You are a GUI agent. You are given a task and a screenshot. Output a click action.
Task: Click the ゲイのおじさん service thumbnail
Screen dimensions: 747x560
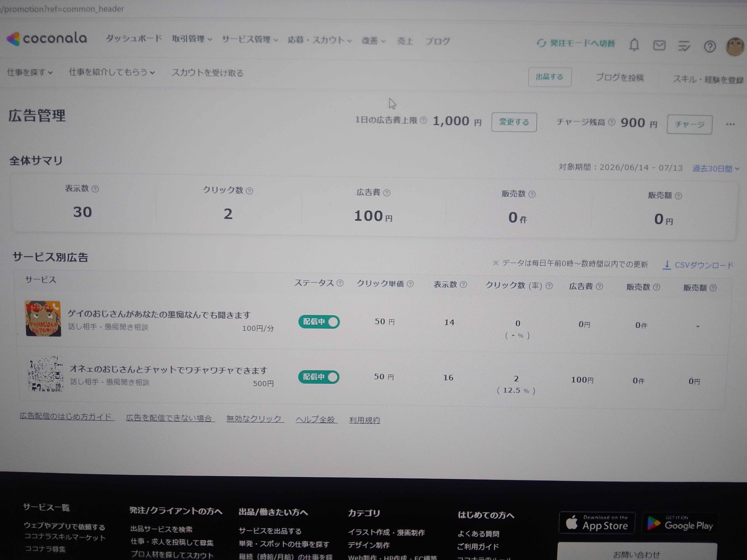tap(43, 319)
